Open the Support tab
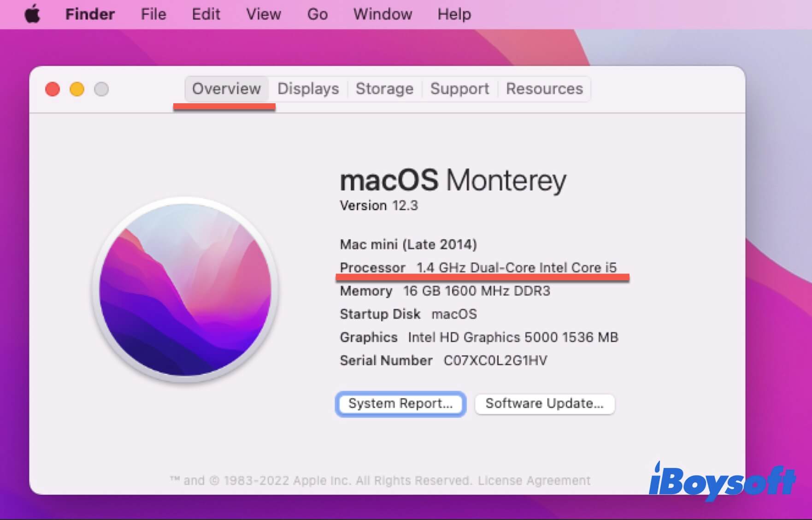This screenshot has width=812, height=520. [x=459, y=89]
